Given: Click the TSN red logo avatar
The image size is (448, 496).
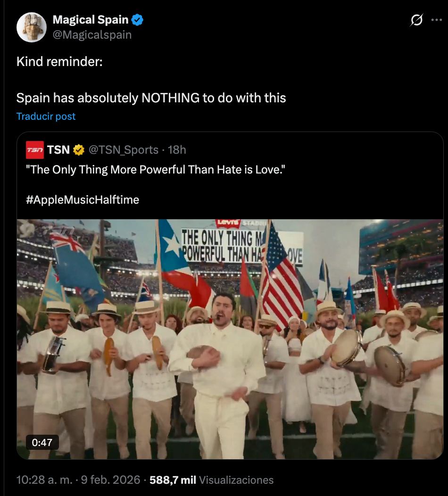Looking at the screenshot, I should [35, 150].
